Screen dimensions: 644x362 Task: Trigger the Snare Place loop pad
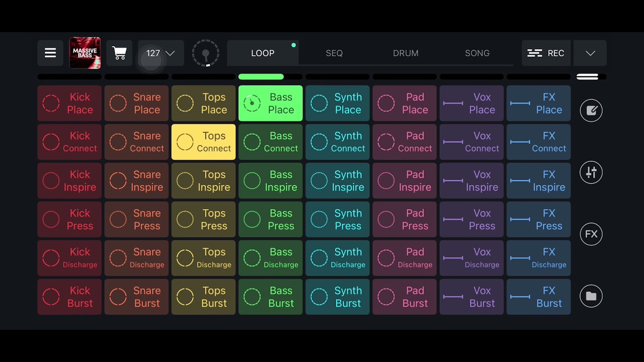136,103
